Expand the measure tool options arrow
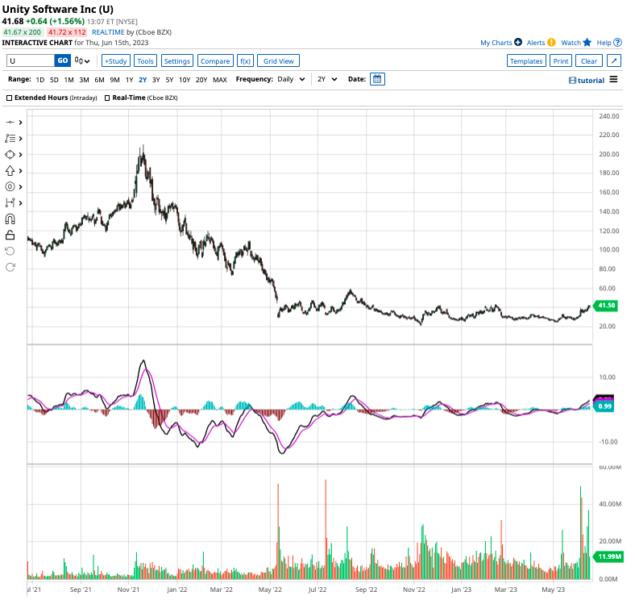The image size is (635, 600). pyautogui.click(x=20, y=202)
